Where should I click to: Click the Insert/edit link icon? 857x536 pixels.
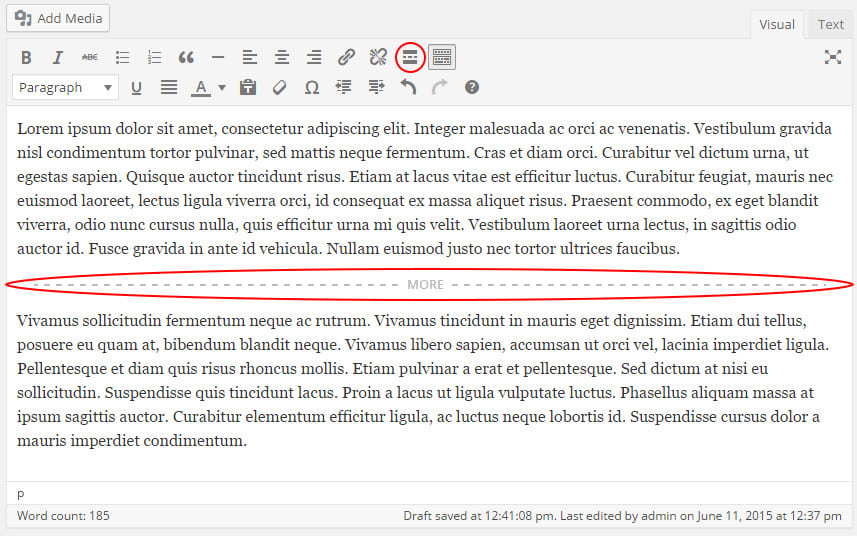[x=346, y=57]
